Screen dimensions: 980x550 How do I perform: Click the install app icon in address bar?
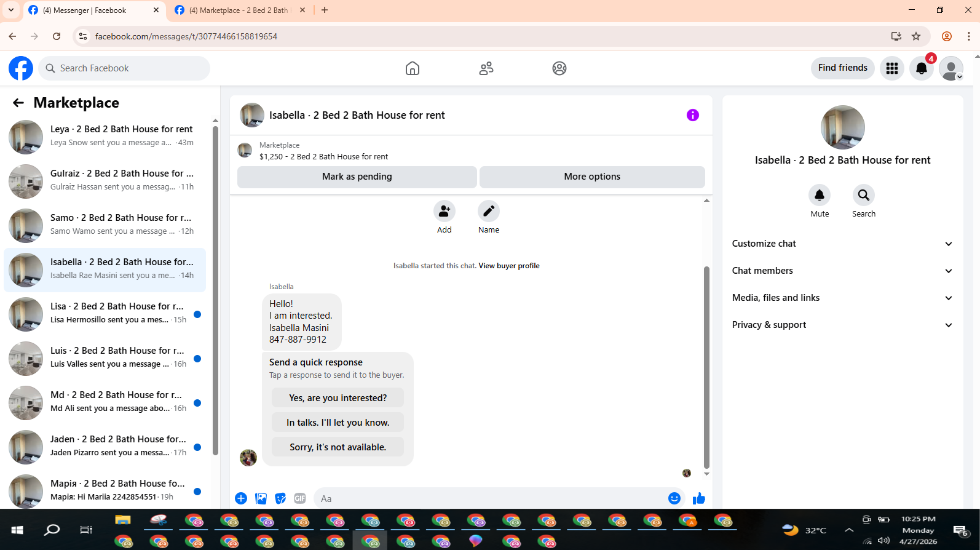(x=896, y=36)
